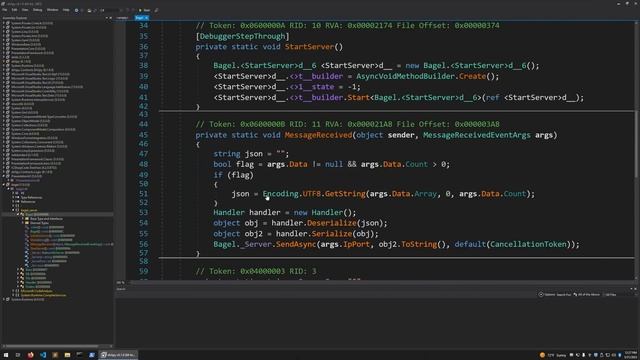Image resolution: width=640 pixels, height=360 pixels.
Task: Click the Options button in Search panel
Action: pyautogui.click(x=547, y=294)
